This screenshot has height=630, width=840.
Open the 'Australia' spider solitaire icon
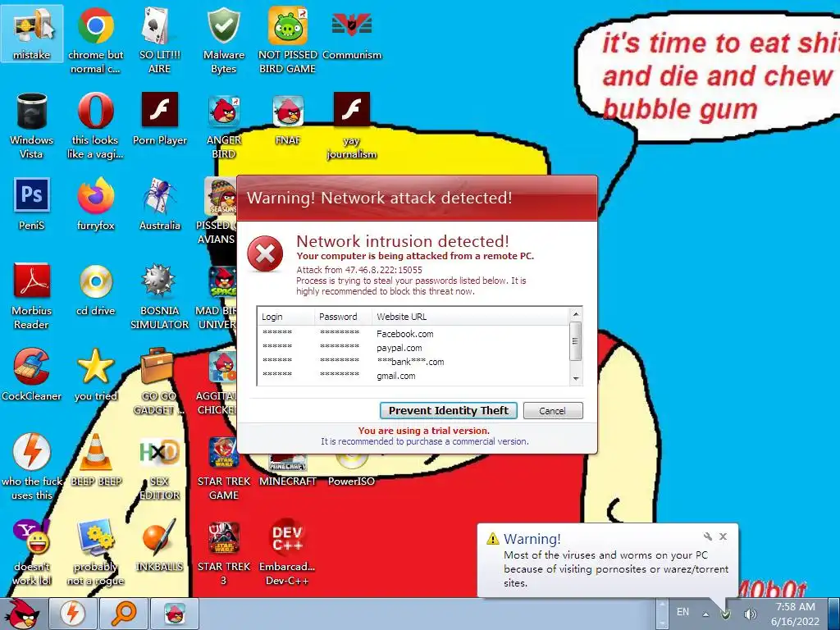[160, 203]
